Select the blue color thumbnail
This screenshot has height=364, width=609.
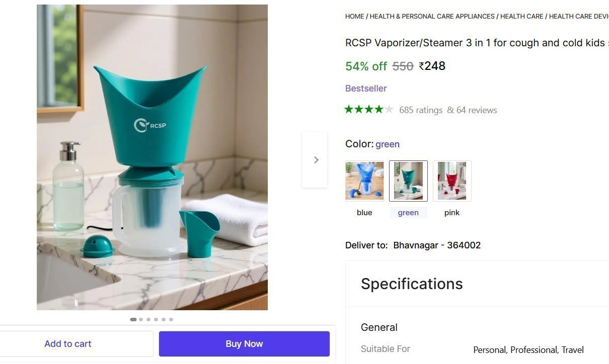click(x=364, y=181)
